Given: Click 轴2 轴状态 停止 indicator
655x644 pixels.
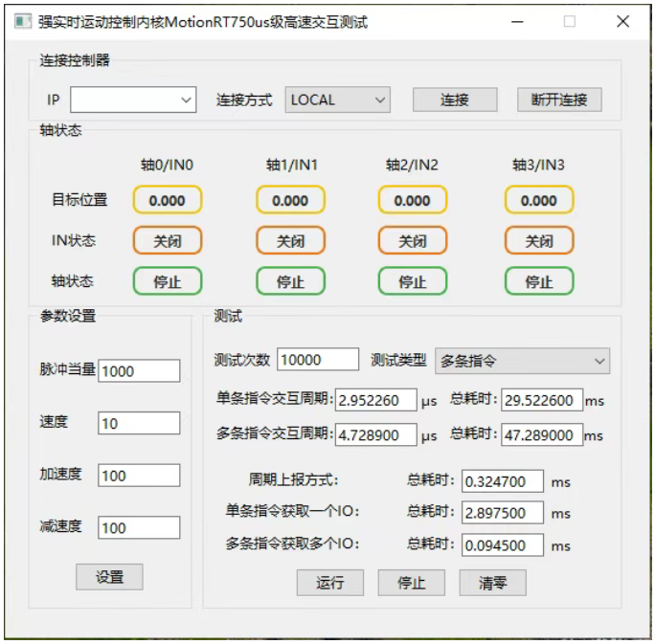Looking at the screenshot, I should click(413, 281).
